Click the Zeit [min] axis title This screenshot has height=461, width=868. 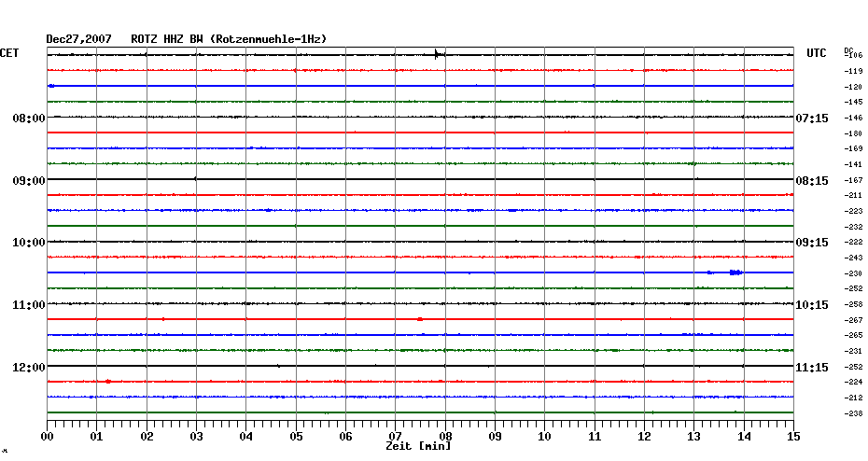pyautogui.click(x=418, y=446)
